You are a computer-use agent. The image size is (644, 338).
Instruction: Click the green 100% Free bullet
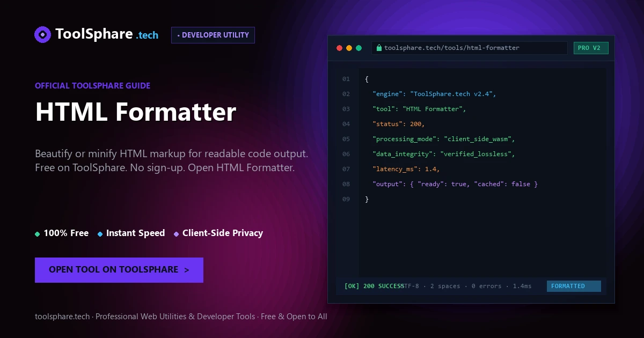[37, 234]
